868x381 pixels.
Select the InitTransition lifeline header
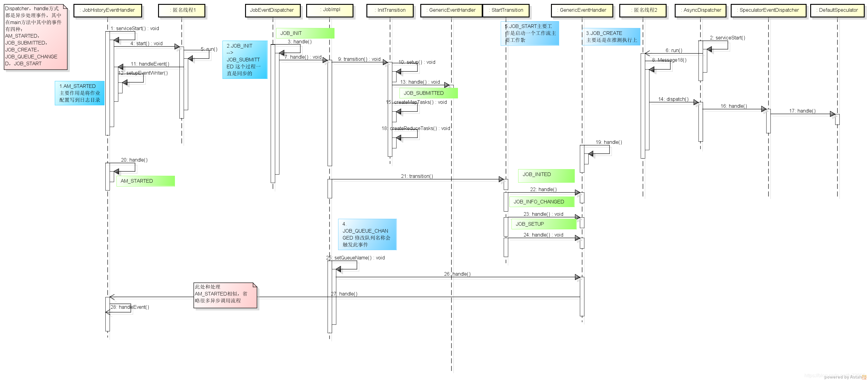[x=390, y=10]
